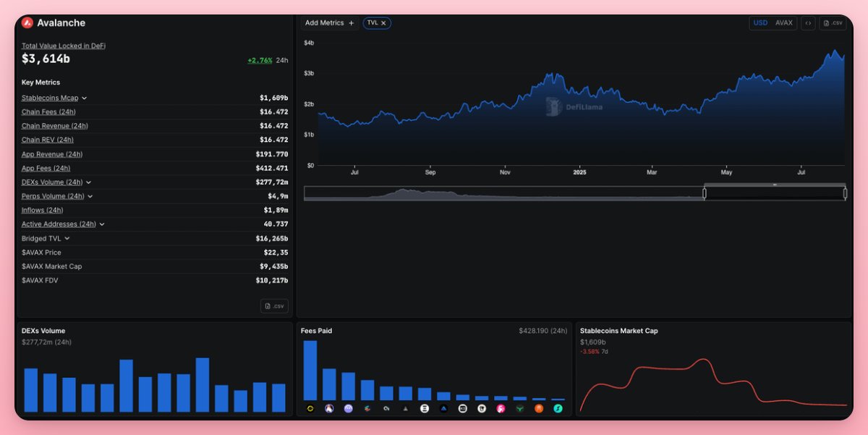868x435 pixels.
Task: Click the white circle icon with dark character
Action: [x=482, y=409]
